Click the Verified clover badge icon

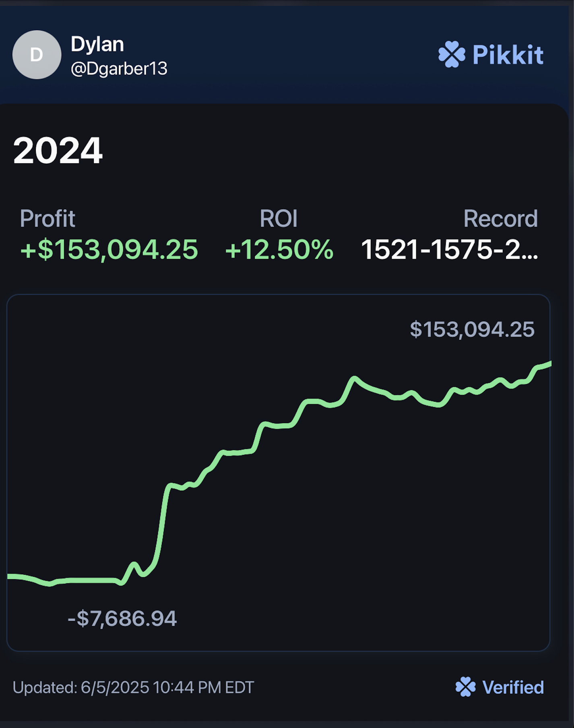tap(465, 687)
